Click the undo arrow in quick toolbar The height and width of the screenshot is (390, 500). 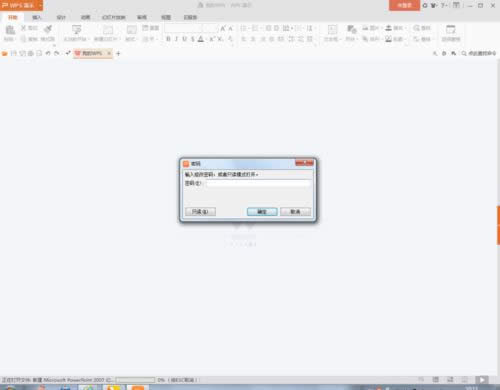coord(48,53)
